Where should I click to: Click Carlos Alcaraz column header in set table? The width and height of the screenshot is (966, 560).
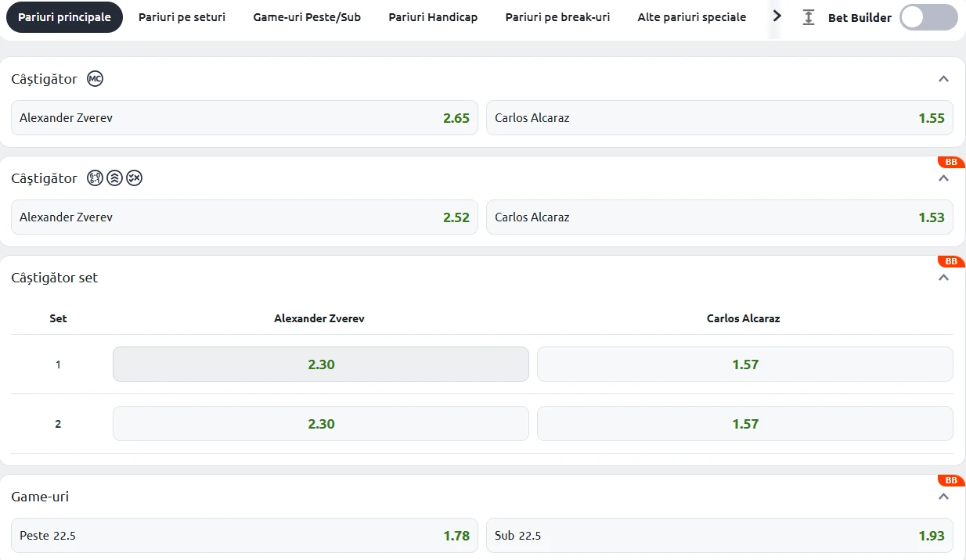click(744, 318)
